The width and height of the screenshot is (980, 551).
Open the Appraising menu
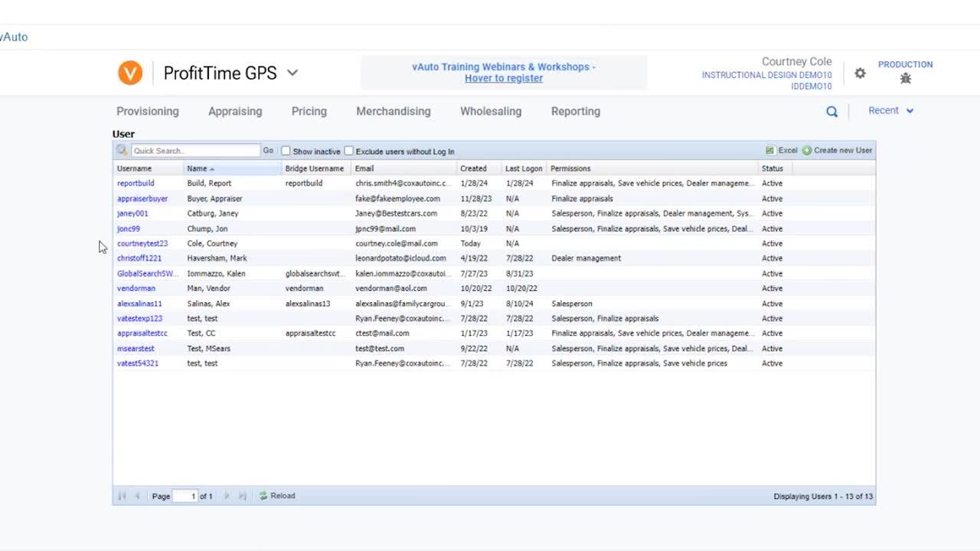[235, 112]
